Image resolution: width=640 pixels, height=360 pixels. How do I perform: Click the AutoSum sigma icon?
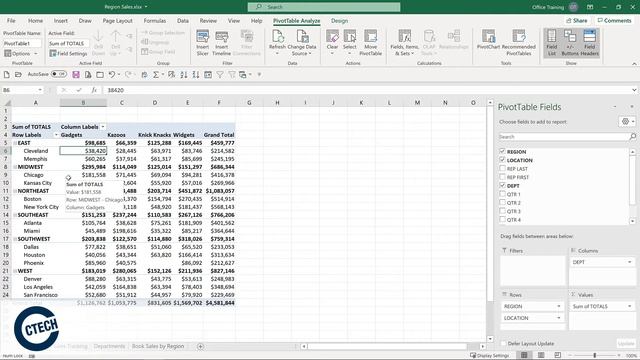156,74
